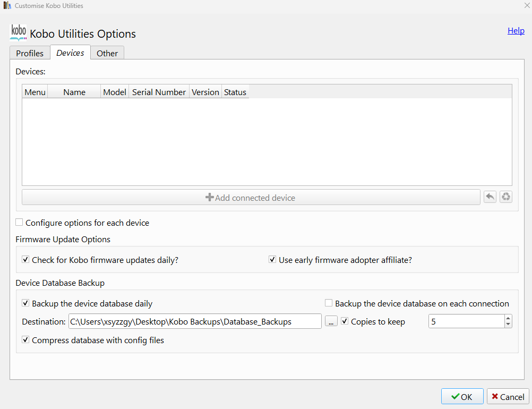Viewport: 532px width, 409px height.
Task: Confirm with the OK button
Action: point(462,396)
